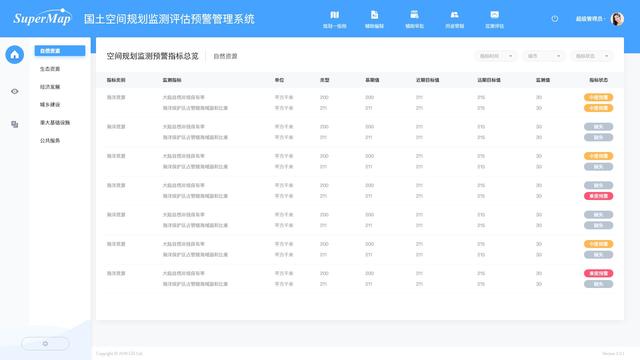Viewport: 640px width, 360px height.
Task: Open the 指标状态 filter dropdown
Action: click(592, 56)
